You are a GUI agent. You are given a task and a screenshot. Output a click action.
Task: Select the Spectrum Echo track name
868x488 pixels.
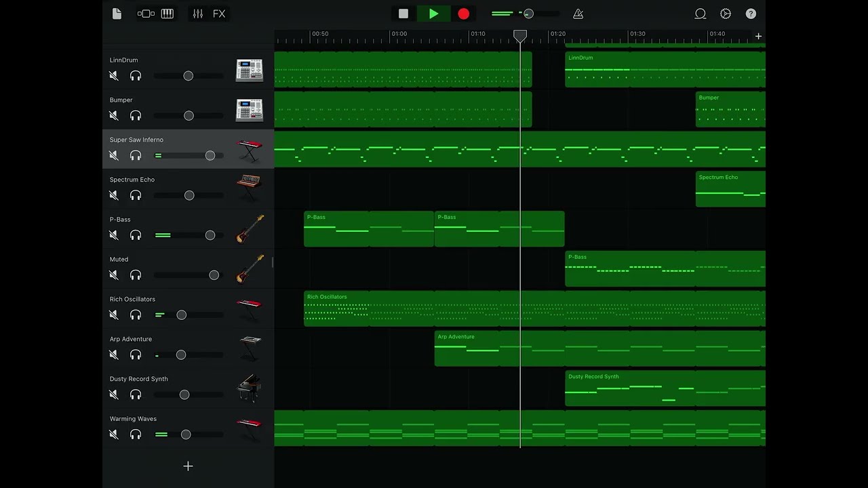tap(132, 180)
